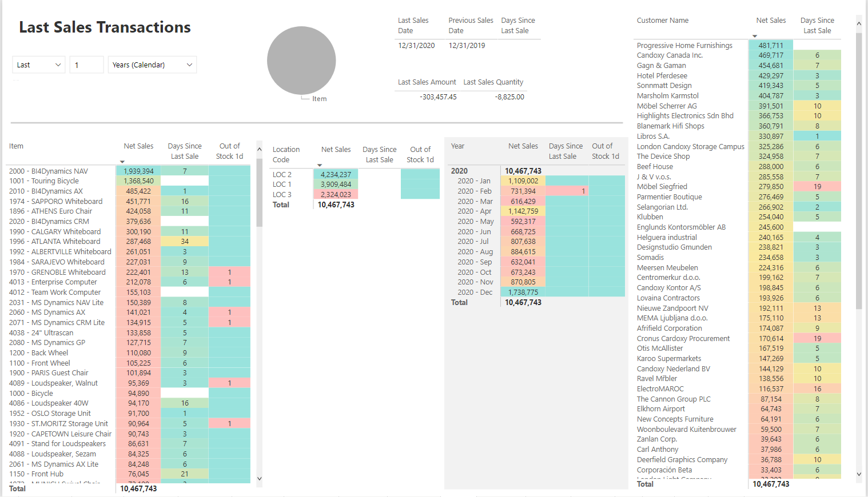Image resolution: width=868 pixels, height=497 pixels.
Task: Select month row 2020 - Aug
Action: (x=475, y=252)
